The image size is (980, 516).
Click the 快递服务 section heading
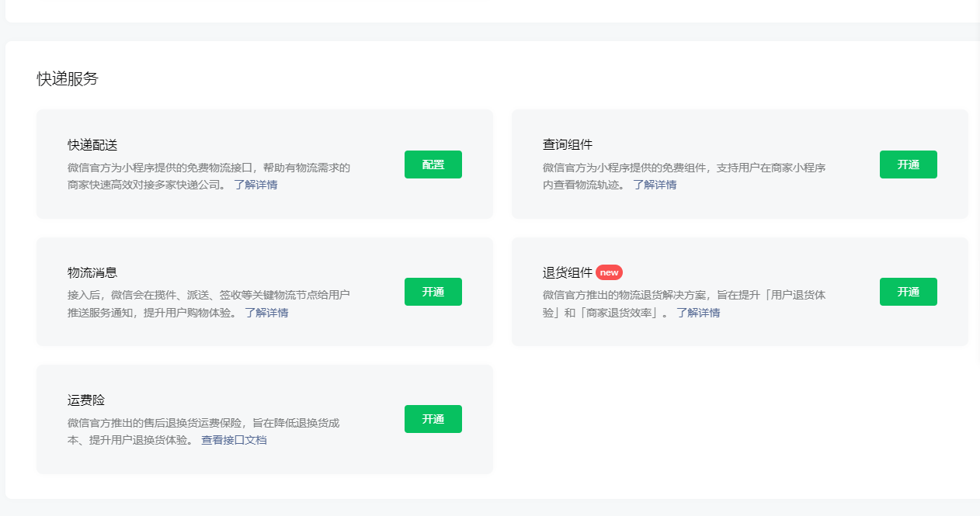(68, 78)
